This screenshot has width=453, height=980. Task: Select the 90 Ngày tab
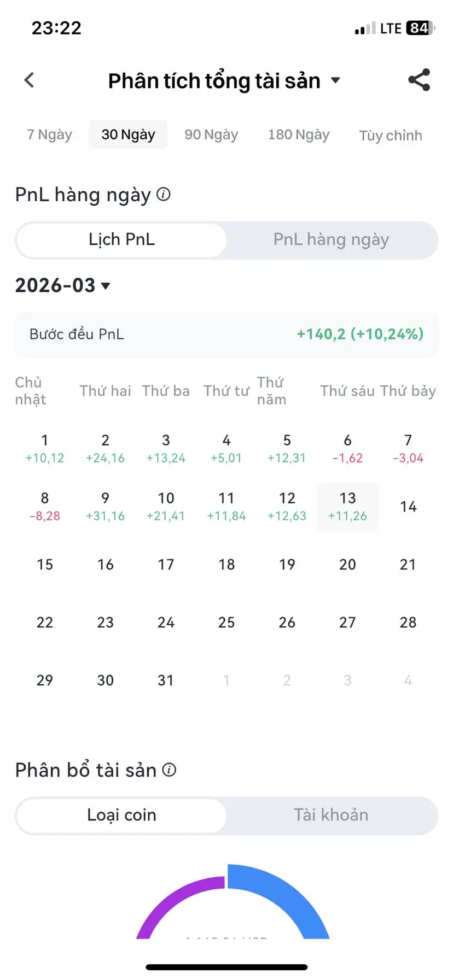pos(211,134)
